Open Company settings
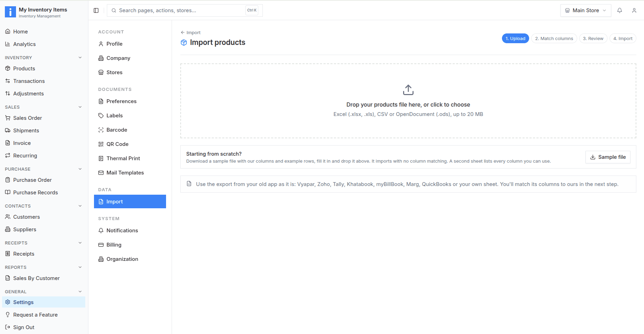This screenshot has width=644, height=334. pos(130,58)
